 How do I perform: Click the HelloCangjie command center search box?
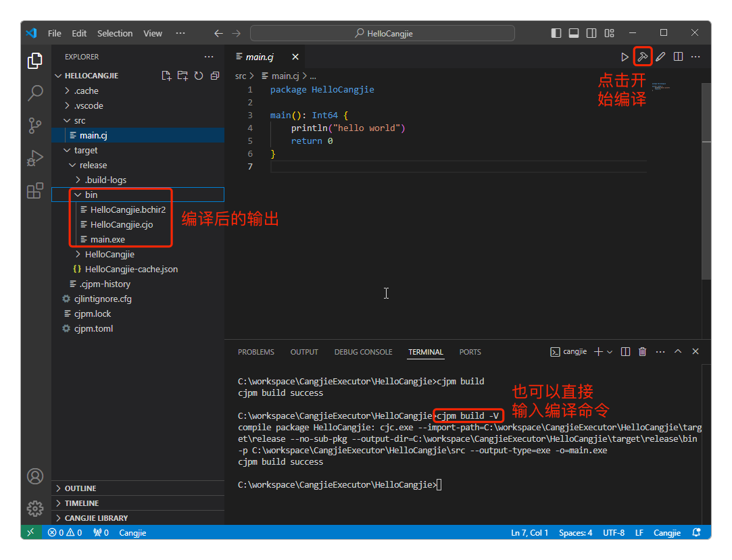click(x=383, y=34)
